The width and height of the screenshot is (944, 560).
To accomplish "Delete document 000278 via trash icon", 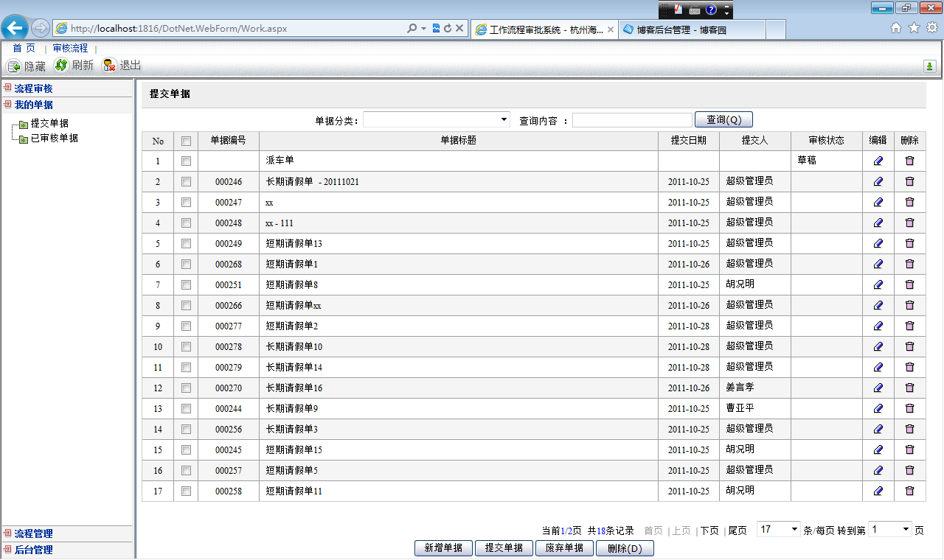I will tap(909, 346).
